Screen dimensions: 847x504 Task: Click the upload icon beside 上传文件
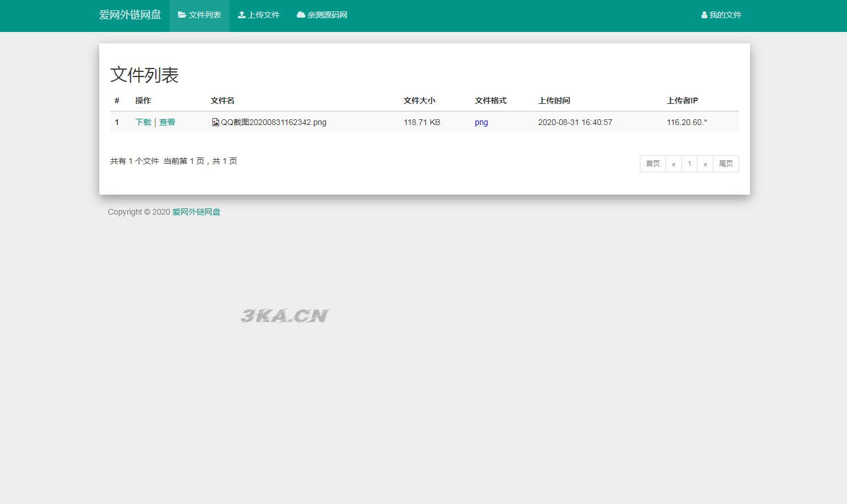tap(241, 15)
